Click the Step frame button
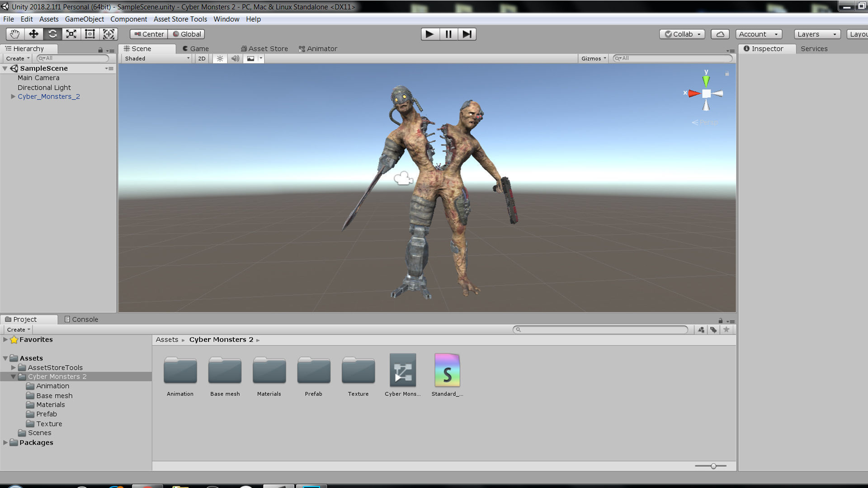Screen dimensions: 868x488 [x=467, y=34]
